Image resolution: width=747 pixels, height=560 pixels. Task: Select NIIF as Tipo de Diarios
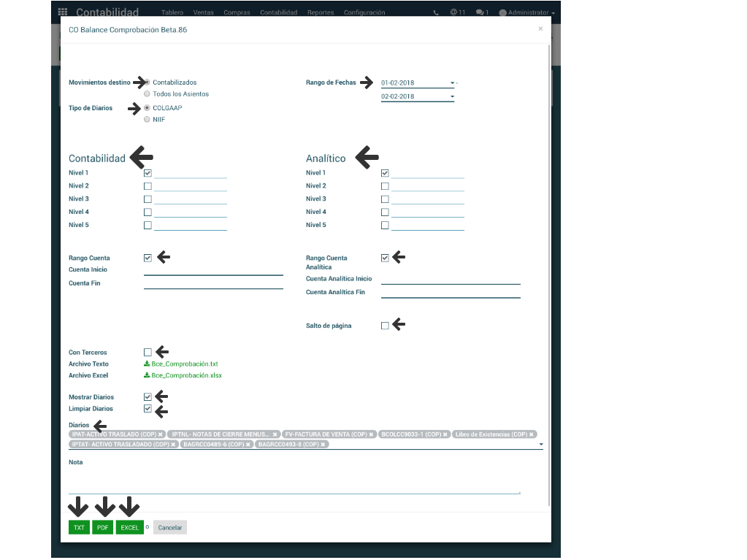[x=148, y=120]
